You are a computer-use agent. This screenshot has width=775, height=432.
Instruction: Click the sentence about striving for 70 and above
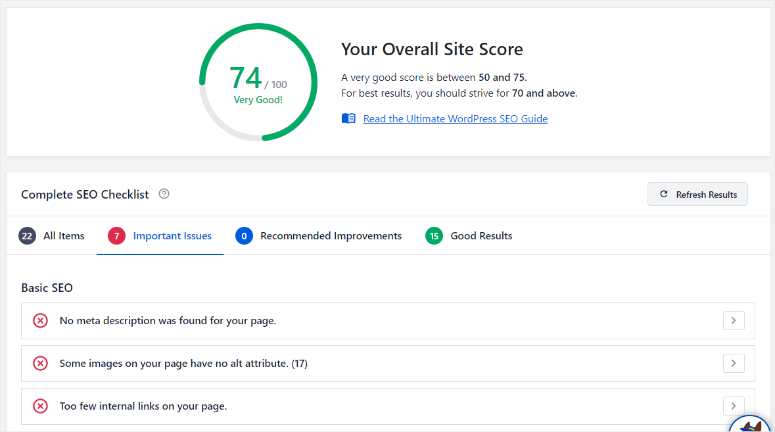(x=459, y=93)
